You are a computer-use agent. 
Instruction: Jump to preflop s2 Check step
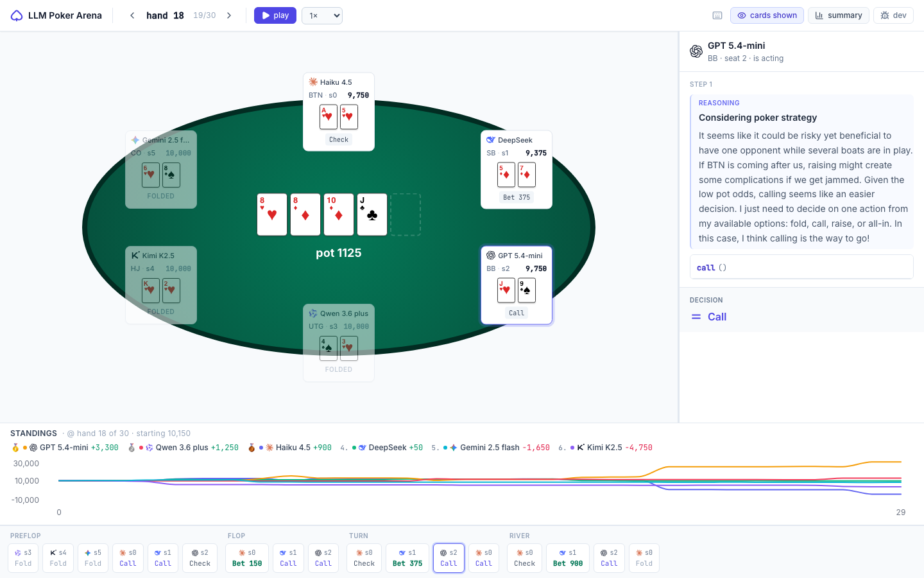pyautogui.click(x=200, y=557)
